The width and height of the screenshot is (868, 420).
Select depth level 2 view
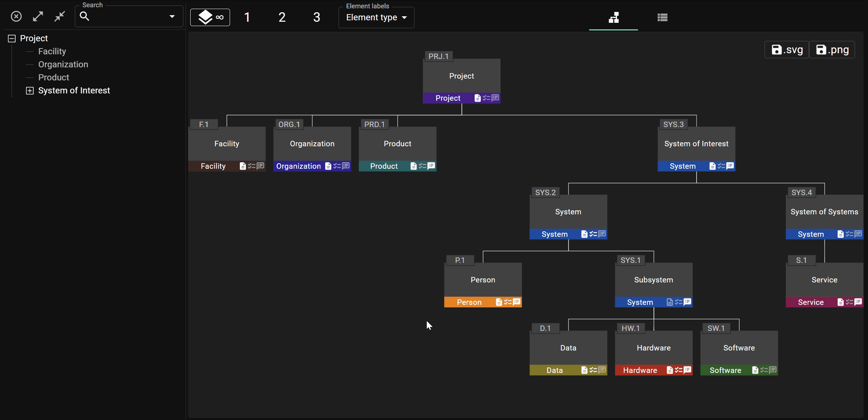pos(282,17)
